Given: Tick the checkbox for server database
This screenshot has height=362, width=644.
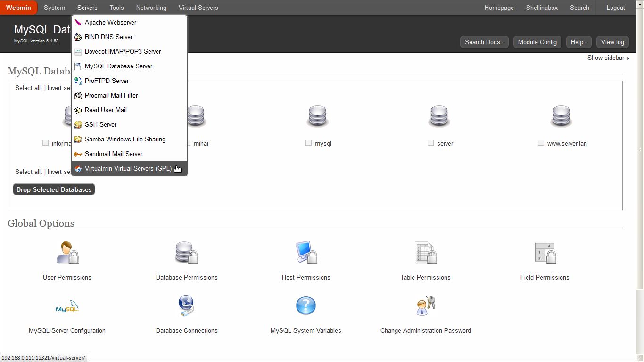Looking at the screenshot, I should (x=430, y=143).
